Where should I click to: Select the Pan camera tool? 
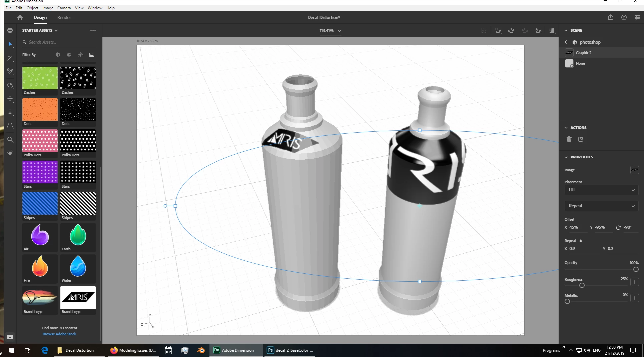coord(10,99)
